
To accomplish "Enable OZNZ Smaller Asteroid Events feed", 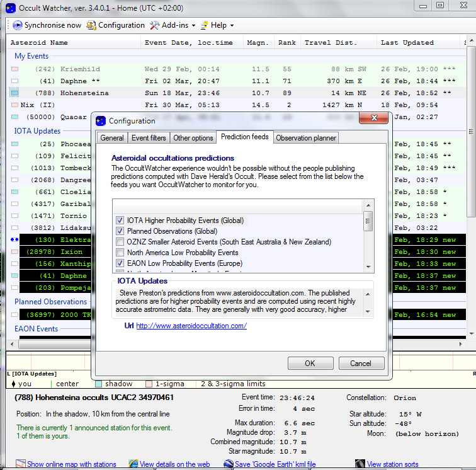I will pos(120,241).
